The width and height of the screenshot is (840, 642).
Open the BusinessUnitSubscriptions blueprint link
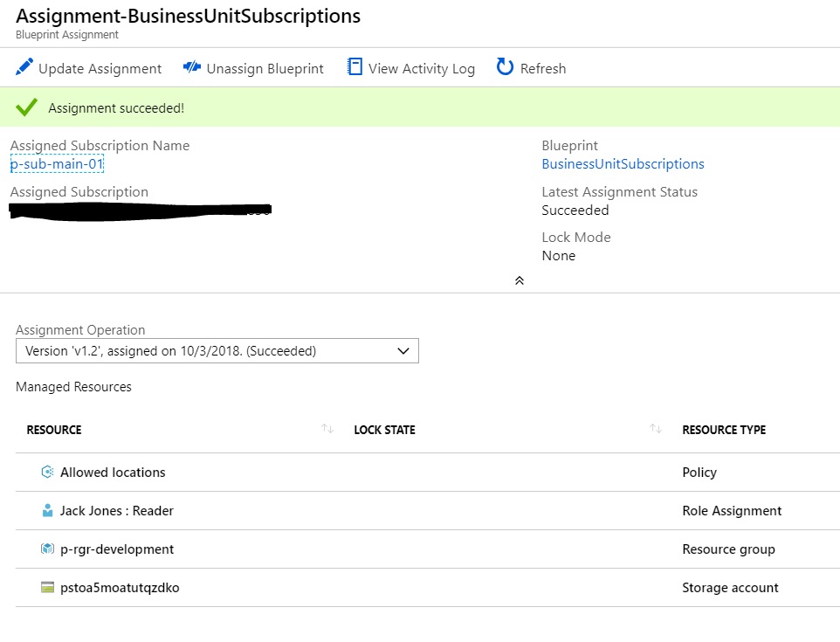tap(623, 164)
